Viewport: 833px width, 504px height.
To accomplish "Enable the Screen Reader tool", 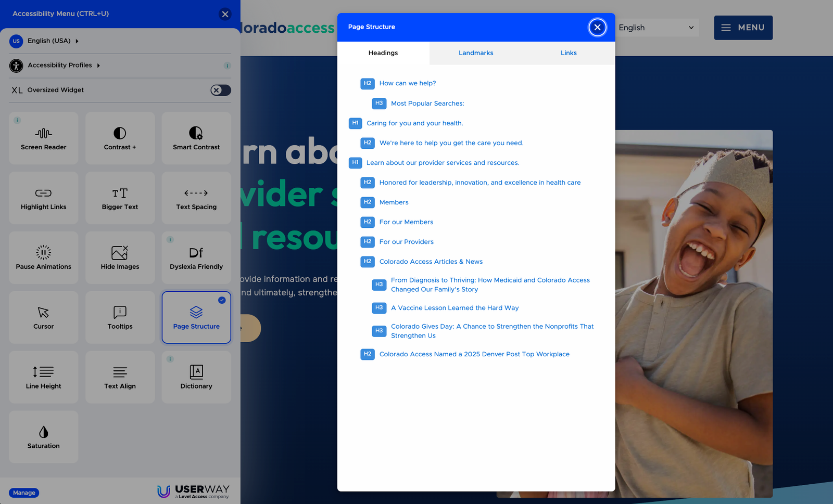I will [44, 138].
